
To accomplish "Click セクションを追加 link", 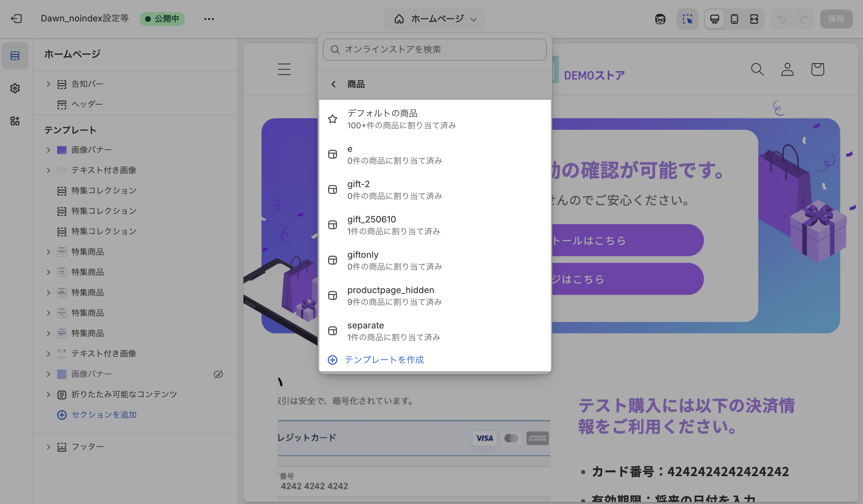I will [x=103, y=415].
